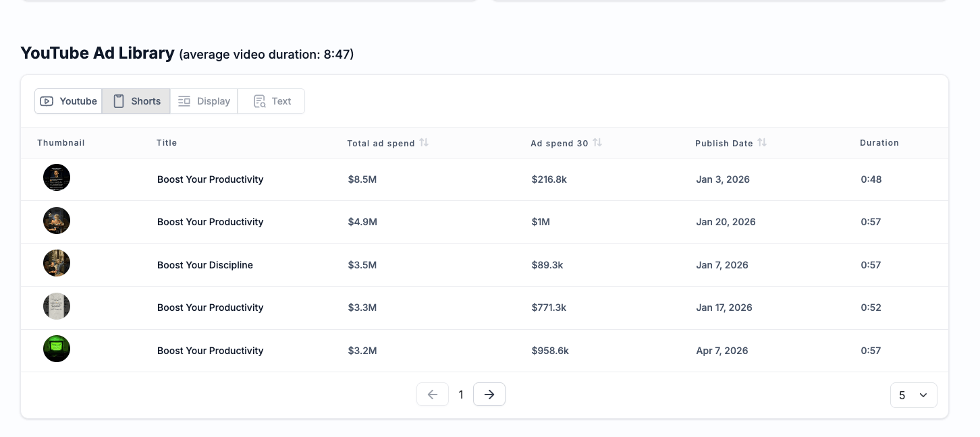The width and height of the screenshot is (980, 437).
Task: Sort by Ad spend 30 icon
Action: 597,143
